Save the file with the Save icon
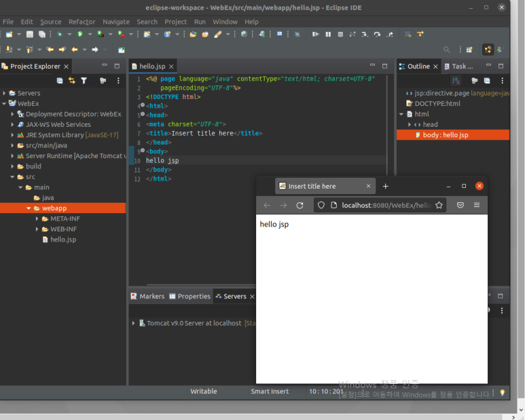This screenshot has height=420, width=525. coord(30,34)
